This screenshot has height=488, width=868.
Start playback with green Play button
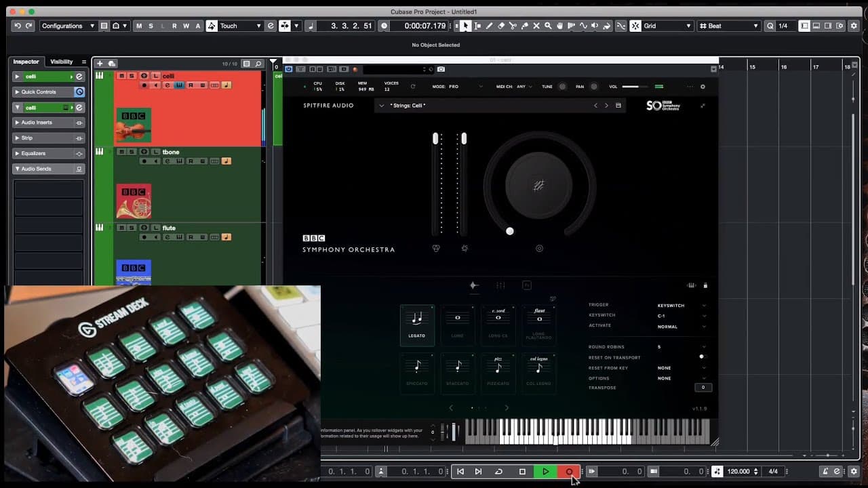point(545,472)
